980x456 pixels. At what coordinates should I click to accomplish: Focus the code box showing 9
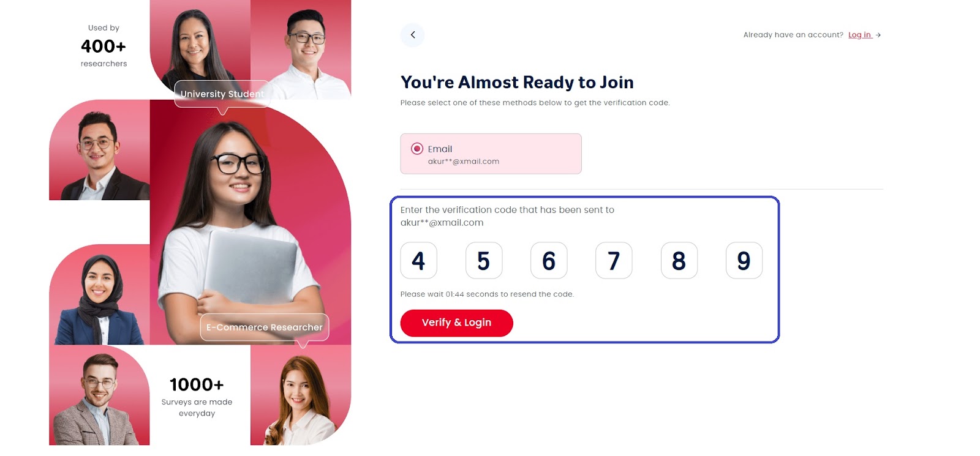744,261
